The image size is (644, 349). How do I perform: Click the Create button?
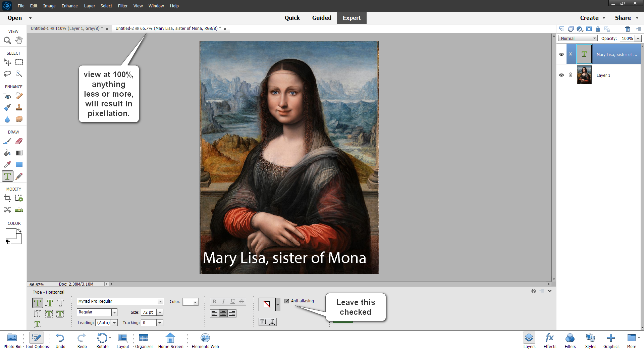589,18
